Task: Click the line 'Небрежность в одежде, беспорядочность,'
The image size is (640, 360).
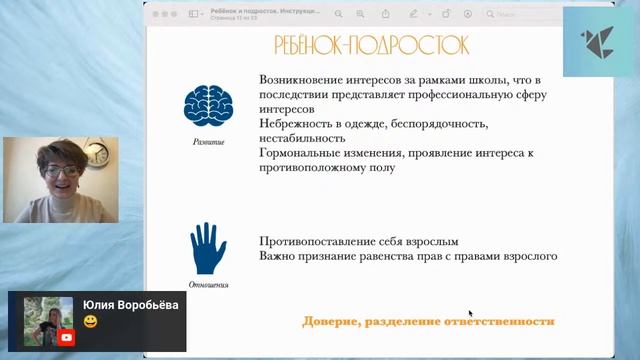Action: coord(373,124)
